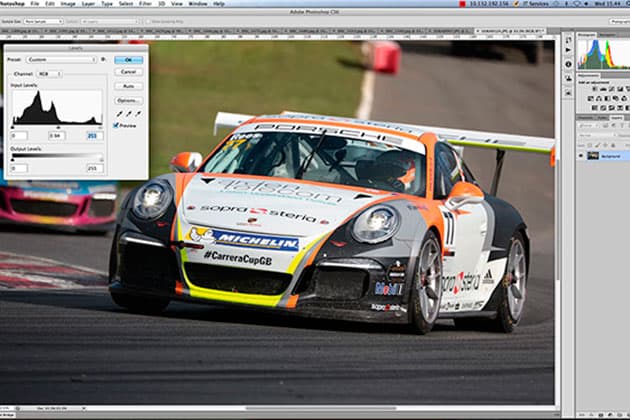Image resolution: width=630 pixels, height=420 pixels.
Task: Open Levels Options button
Action: click(129, 100)
